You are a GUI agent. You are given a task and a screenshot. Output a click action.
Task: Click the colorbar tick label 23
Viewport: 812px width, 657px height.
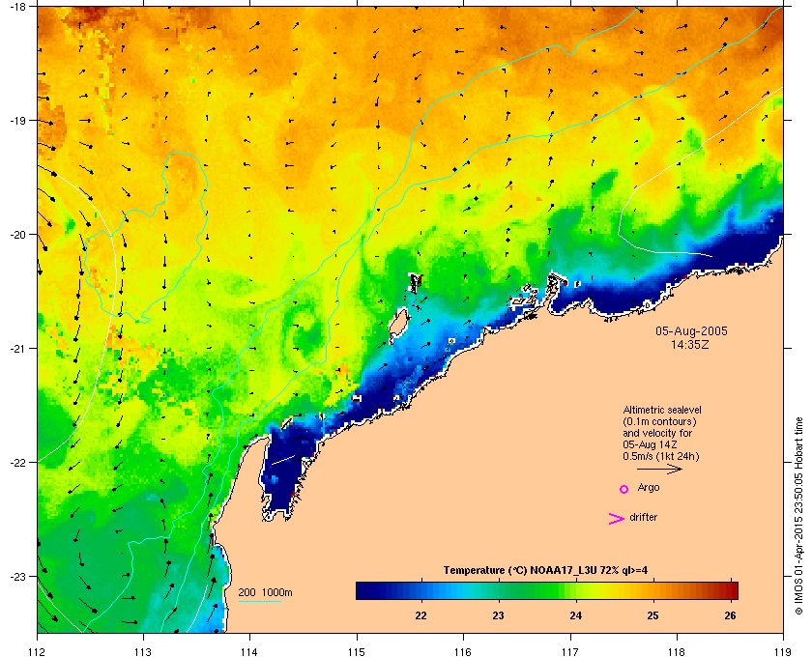[x=498, y=615]
